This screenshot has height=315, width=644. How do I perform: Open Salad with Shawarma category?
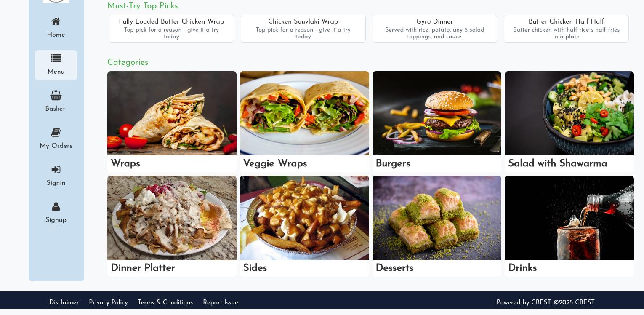(x=569, y=121)
